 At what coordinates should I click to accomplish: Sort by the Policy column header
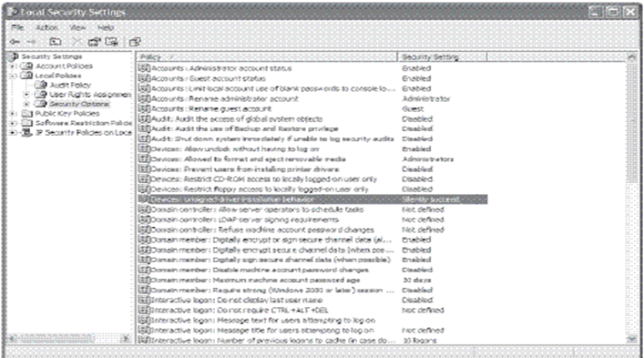[267, 56]
